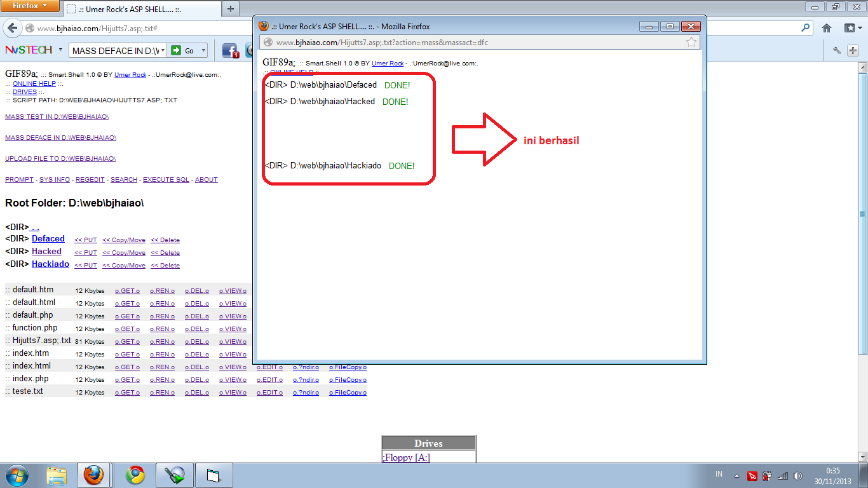The height and width of the screenshot is (488, 868).
Task: Click the back arrow in main Firefox window
Action: (12, 29)
